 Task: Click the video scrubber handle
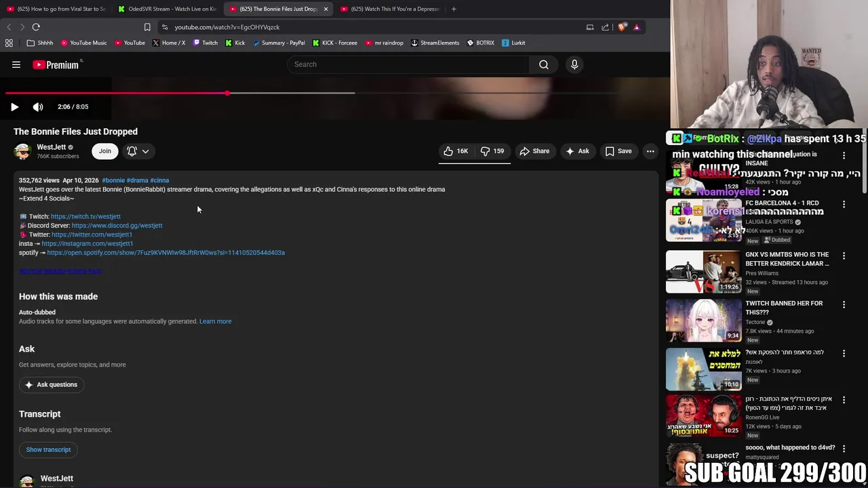(x=227, y=93)
